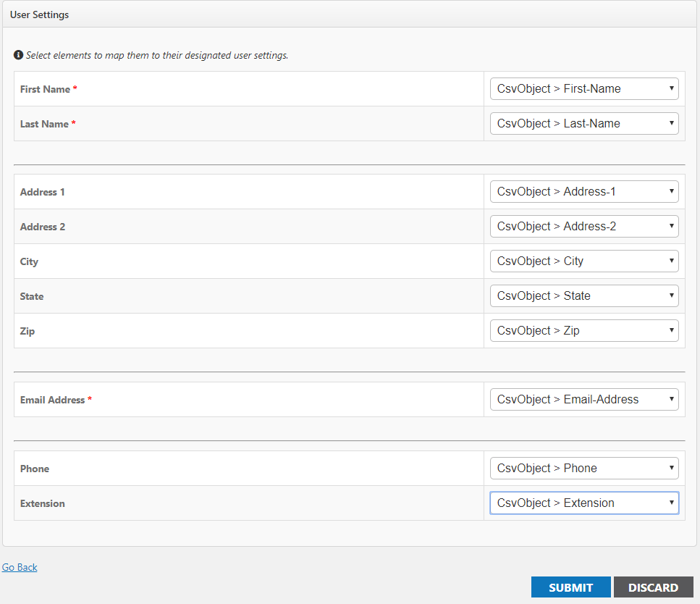
Task: Click the Phone row label
Action: point(34,468)
